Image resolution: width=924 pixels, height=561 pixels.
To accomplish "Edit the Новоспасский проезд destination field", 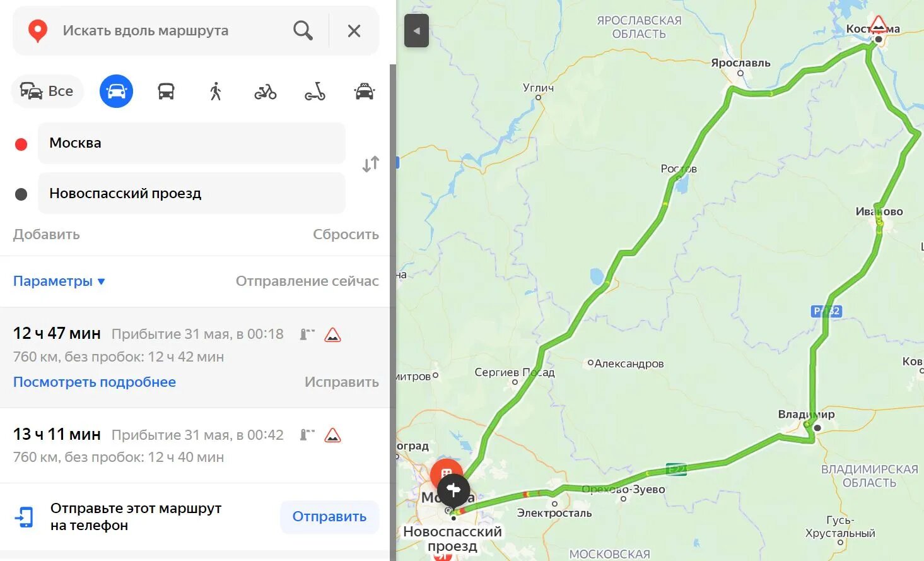I will pos(192,193).
